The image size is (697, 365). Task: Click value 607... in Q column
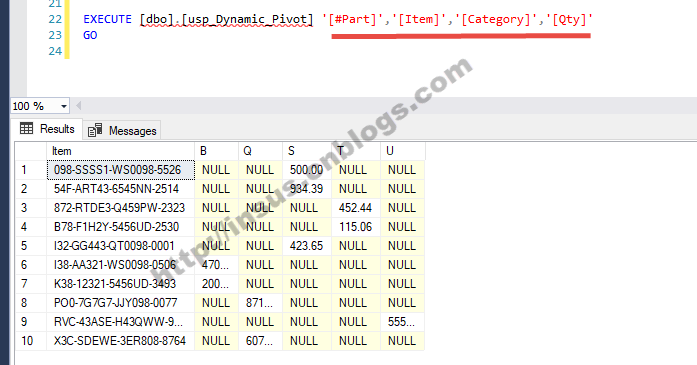click(x=260, y=341)
